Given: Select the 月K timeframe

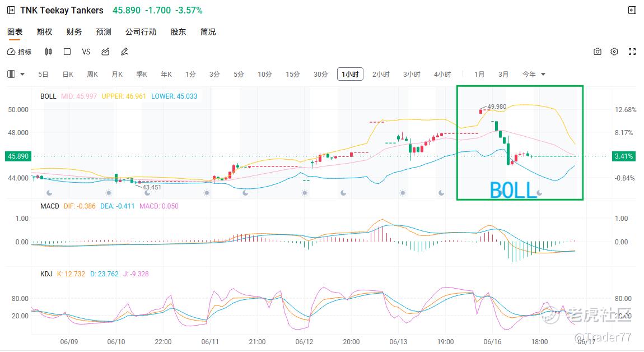Looking at the screenshot, I should click(x=117, y=75).
